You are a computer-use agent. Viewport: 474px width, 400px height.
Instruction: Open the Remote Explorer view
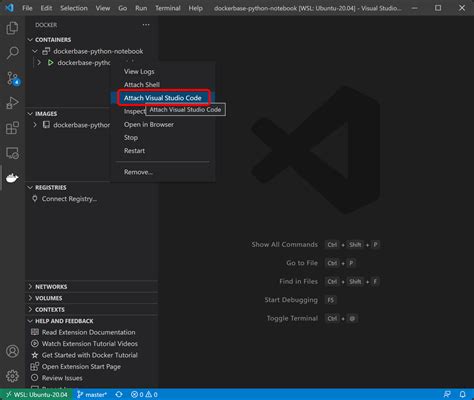pos(12,153)
